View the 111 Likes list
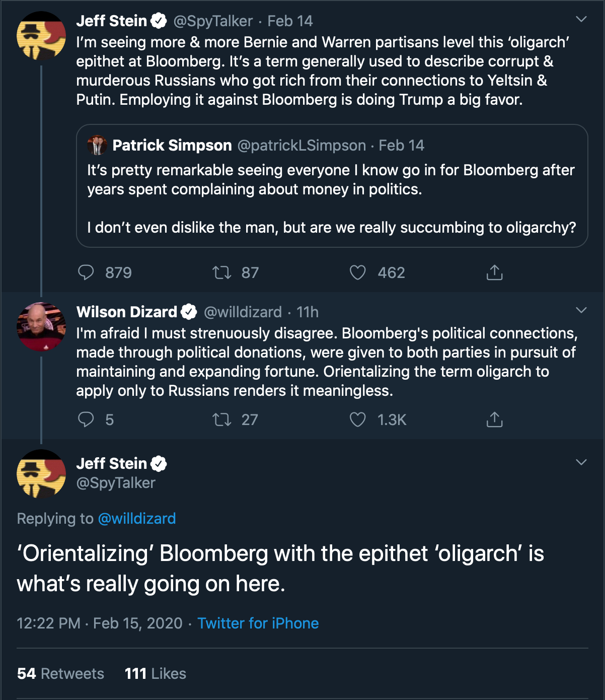 (155, 673)
